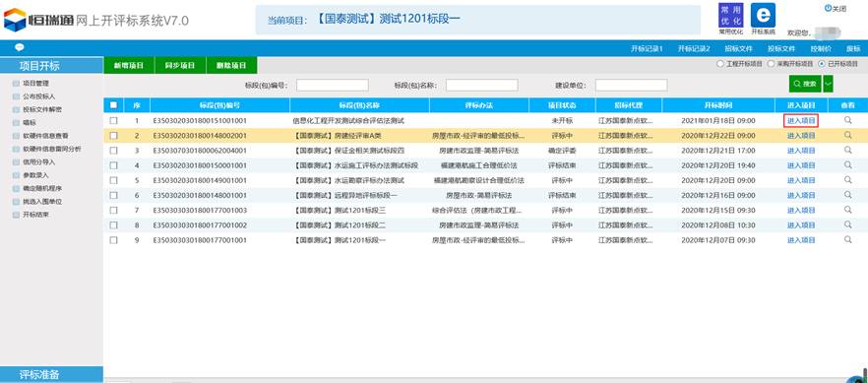Collapse the 项目开标 sidebar section
The image size is (868, 383).
coord(51,66)
